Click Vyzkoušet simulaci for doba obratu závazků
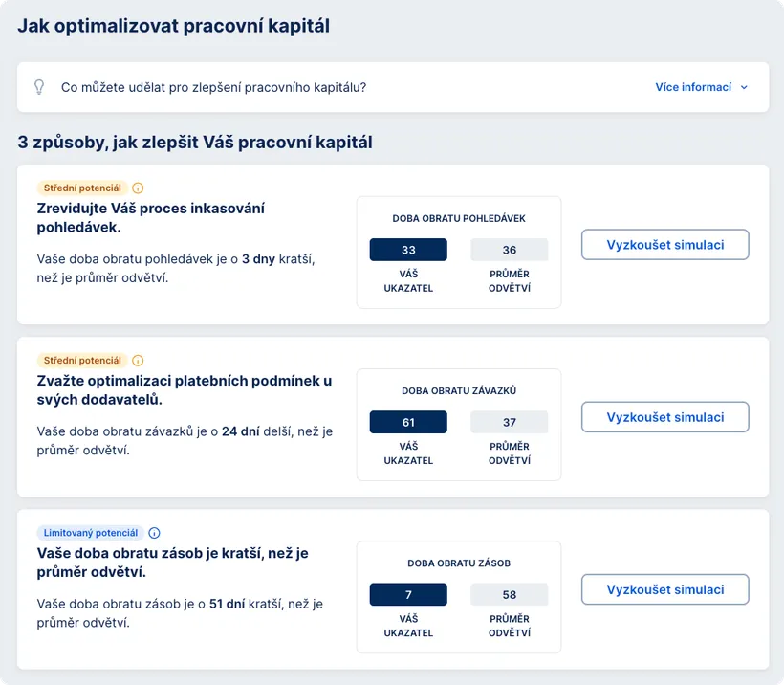The height and width of the screenshot is (685, 784). pyautogui.click(x=664, y=417)
